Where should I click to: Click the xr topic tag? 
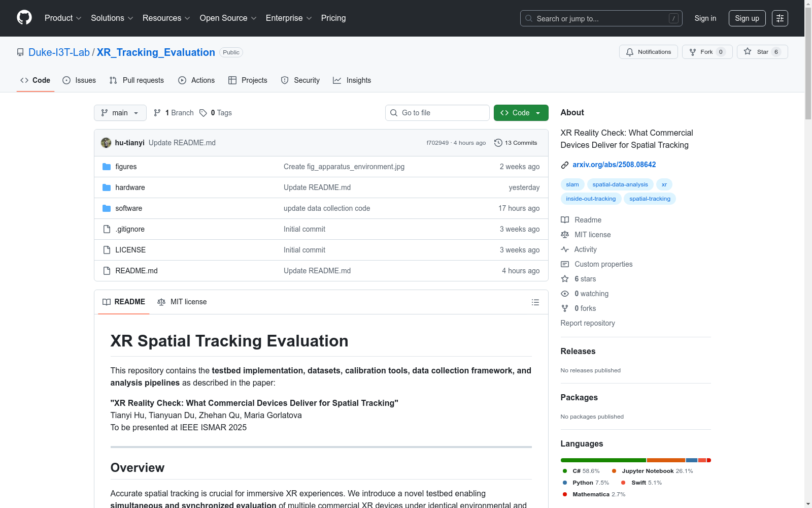(x=664, y=184)
